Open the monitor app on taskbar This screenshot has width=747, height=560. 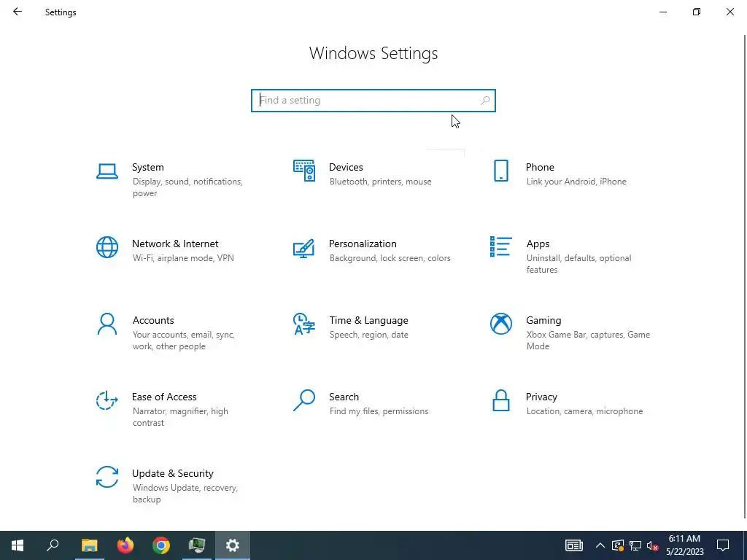pos(197,545)
